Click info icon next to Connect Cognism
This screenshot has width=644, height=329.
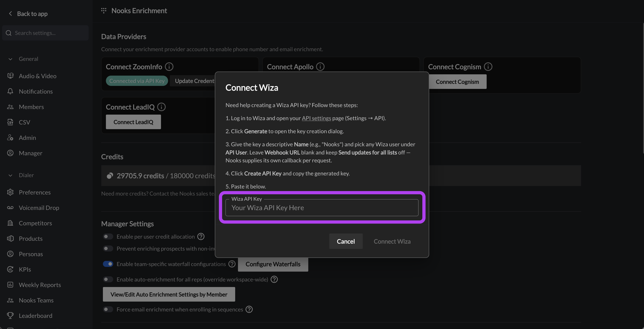tap(488, 67)
